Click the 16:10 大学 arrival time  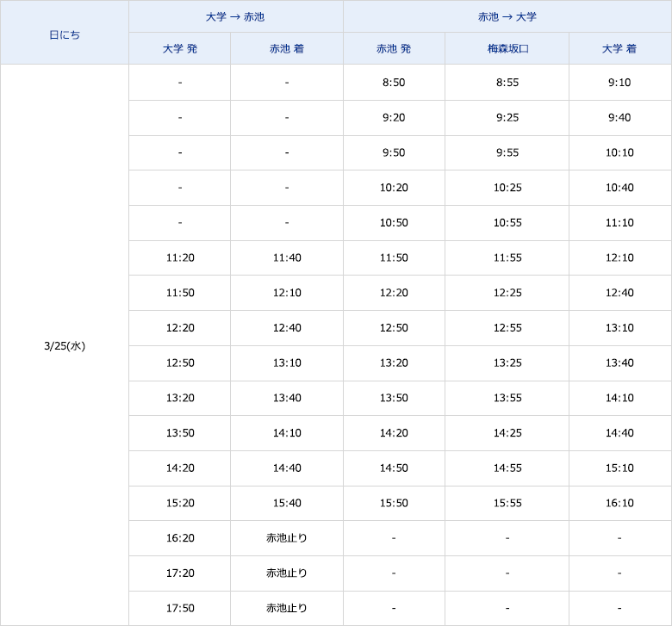tap(619, 503)
